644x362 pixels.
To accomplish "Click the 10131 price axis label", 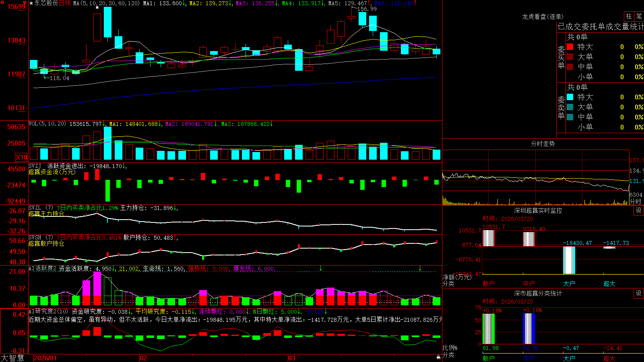I will 17,108.
